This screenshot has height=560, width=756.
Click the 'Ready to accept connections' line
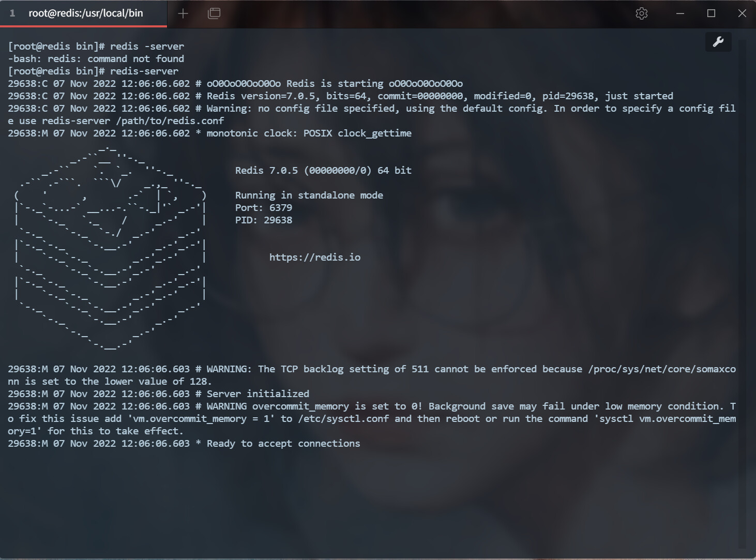[x=184, y=444]
